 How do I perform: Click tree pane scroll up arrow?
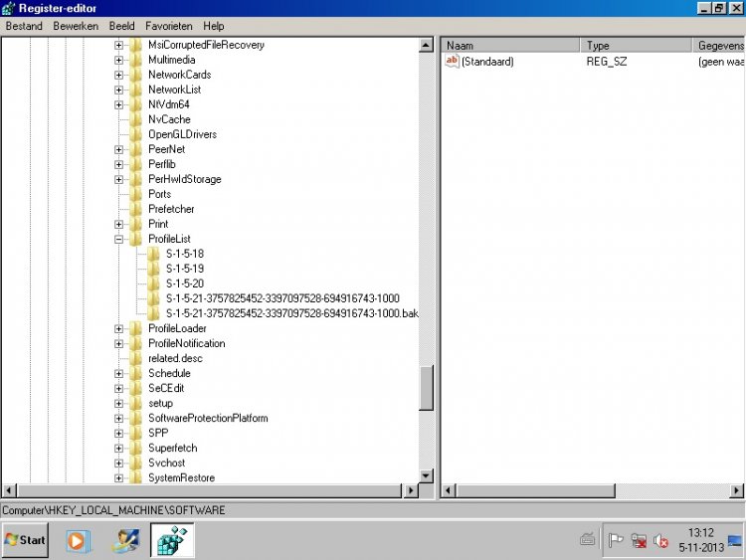pos(426,45)
